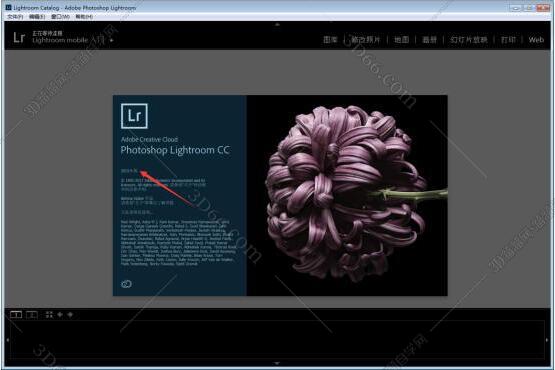Click the Creative Cloud icon on splash screen
The width and height of the screenshot is (555, 370).
tap(126, 284)
